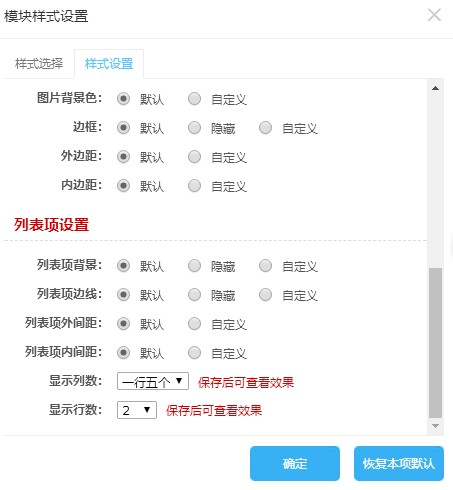Select 默认 for 列表项边线

(123, 295)
